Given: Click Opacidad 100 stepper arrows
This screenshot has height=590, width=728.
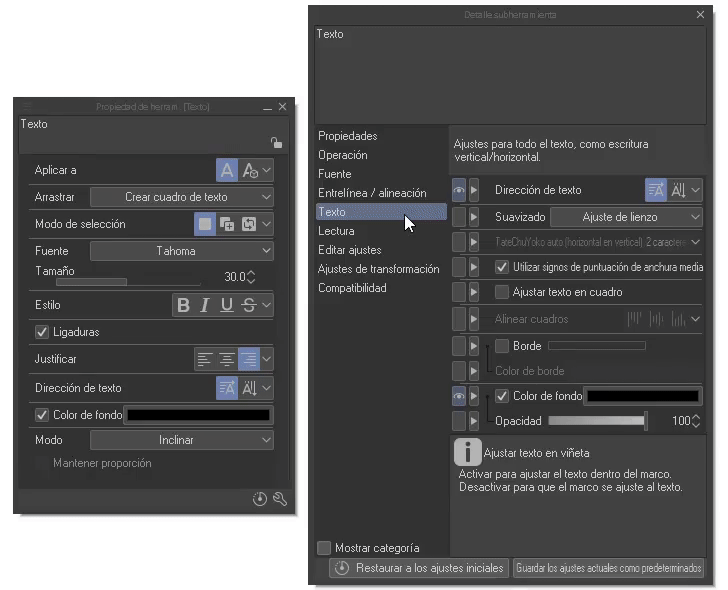Looking at the screenshot, I should coord(696,421).
